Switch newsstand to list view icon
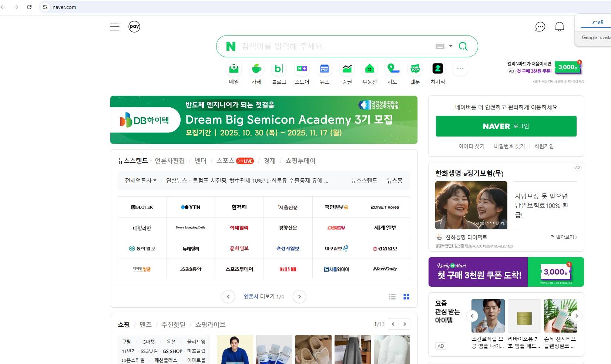This screenshot has width=611, height=364. (392, 297)
